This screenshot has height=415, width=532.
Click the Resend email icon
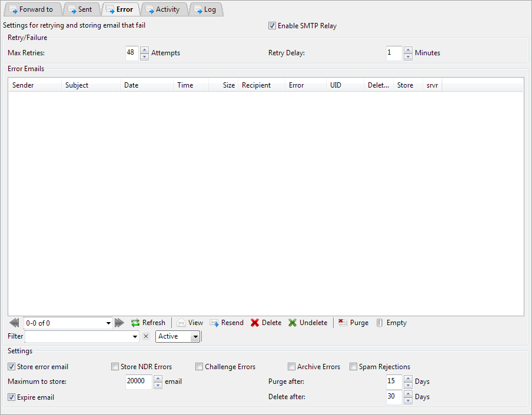coord(214,323)
